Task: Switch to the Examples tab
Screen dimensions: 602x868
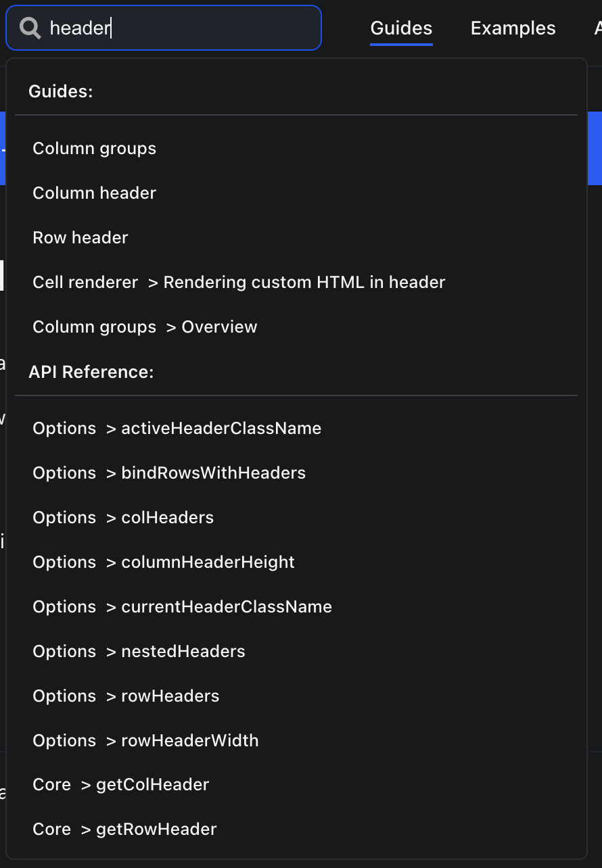Action: coord(513,28)
